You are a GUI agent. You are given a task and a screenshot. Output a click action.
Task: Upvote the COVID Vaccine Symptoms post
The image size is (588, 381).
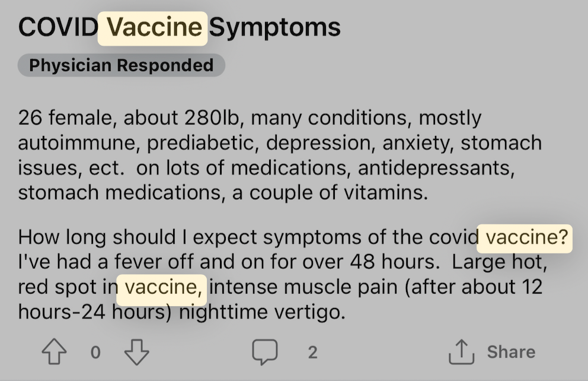55,352
